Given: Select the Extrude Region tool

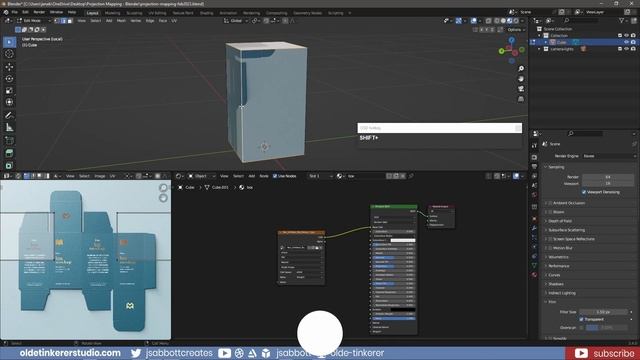Looking at the screenshot, I should coord(9,153).
